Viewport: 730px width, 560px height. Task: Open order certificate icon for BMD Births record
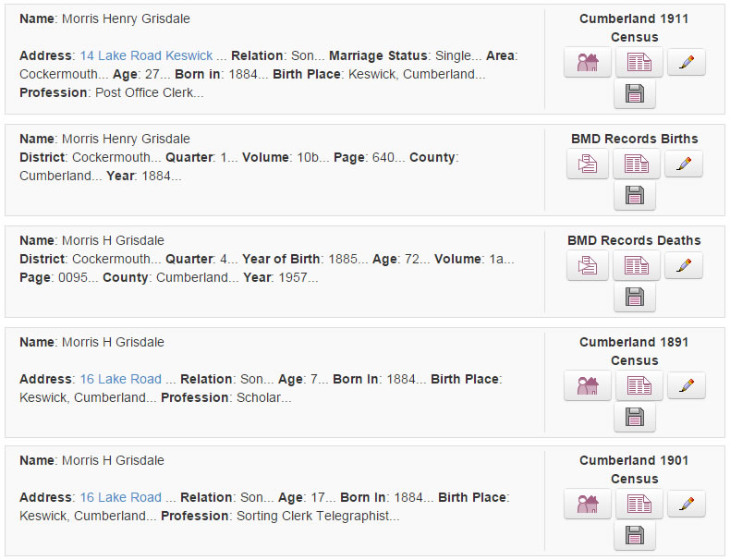click(588, 164)
